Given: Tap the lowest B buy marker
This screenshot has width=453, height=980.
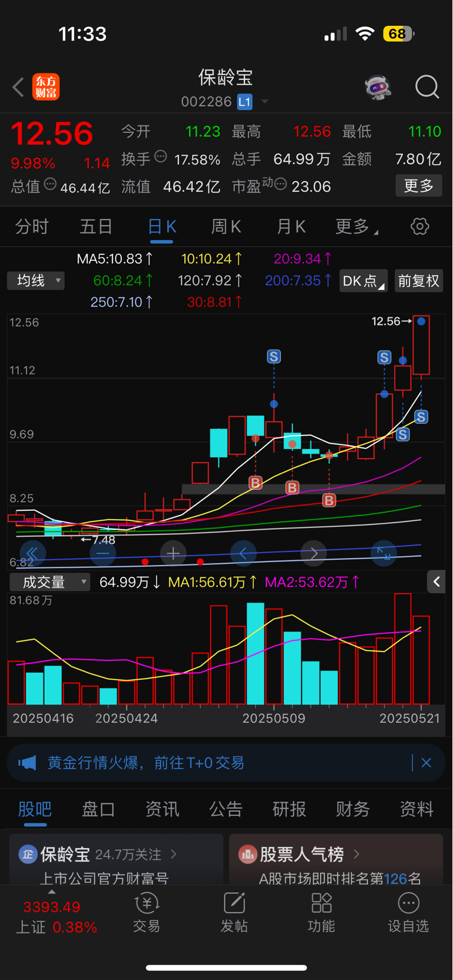Looking at the screenshot, I should pyautogui.click(x=329, y=500).
